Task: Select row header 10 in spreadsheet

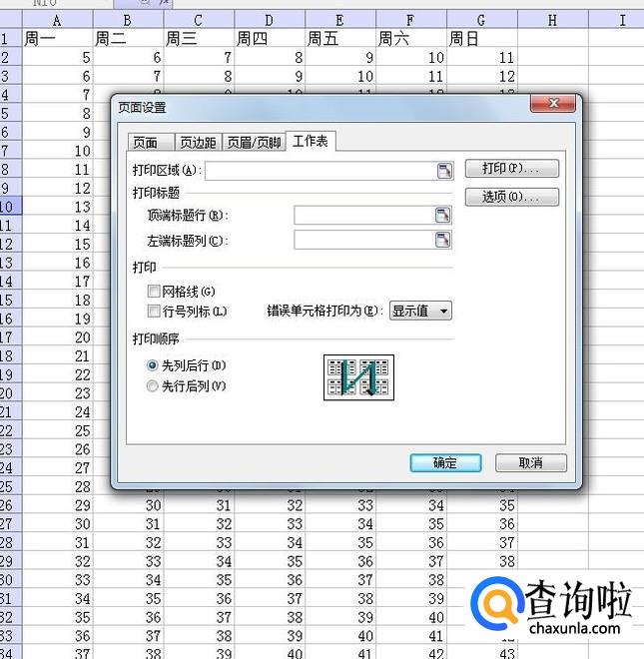Action: pyautogui.click(x=11, y=207)
